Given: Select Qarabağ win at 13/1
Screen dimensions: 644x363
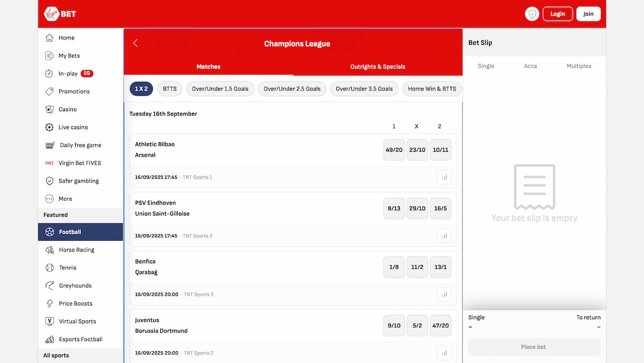Looking at the screenshot, I should (441, 267).
